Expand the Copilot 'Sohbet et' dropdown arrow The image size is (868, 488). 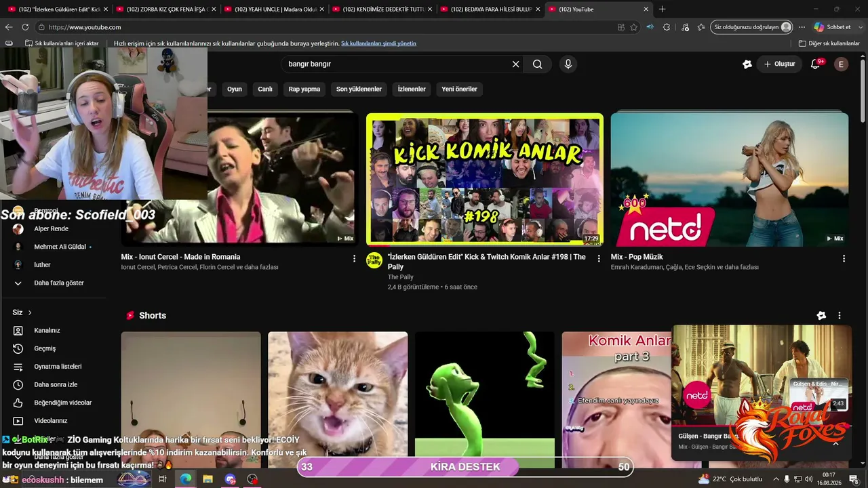pyautogui.click(x=860, y=27)
